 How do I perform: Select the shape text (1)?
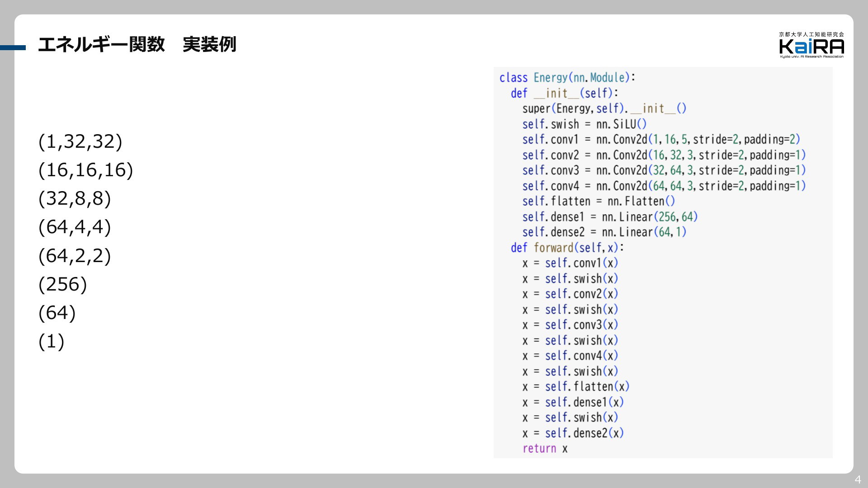point(52,341)
